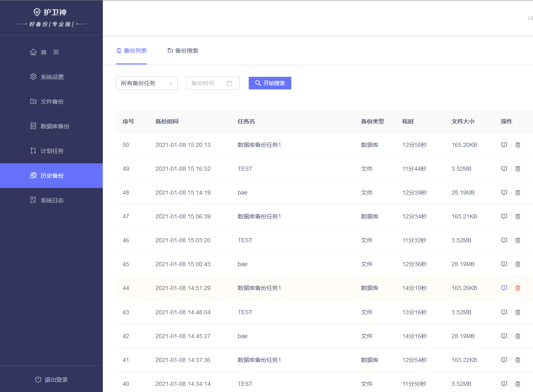Click the 开始搜索 button
Image resolution: width=533 pixels, height=392 pixels.
pos(270,83)
